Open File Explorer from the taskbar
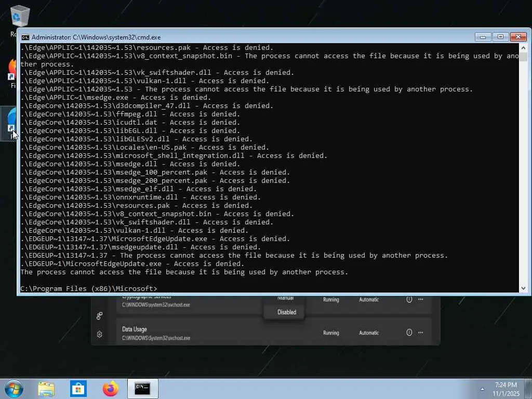 pyautogui.click(x=46, y=389)
